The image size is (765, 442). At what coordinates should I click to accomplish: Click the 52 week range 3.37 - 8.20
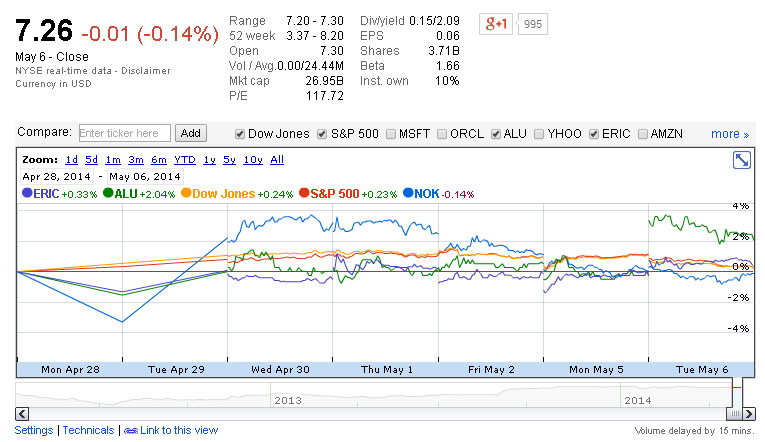(x=315, y=36)
